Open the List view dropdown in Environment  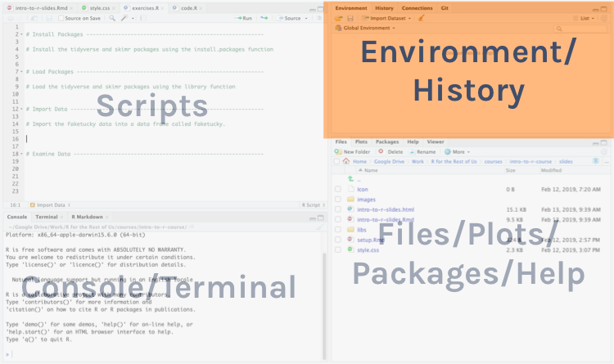tap(584, 18)
